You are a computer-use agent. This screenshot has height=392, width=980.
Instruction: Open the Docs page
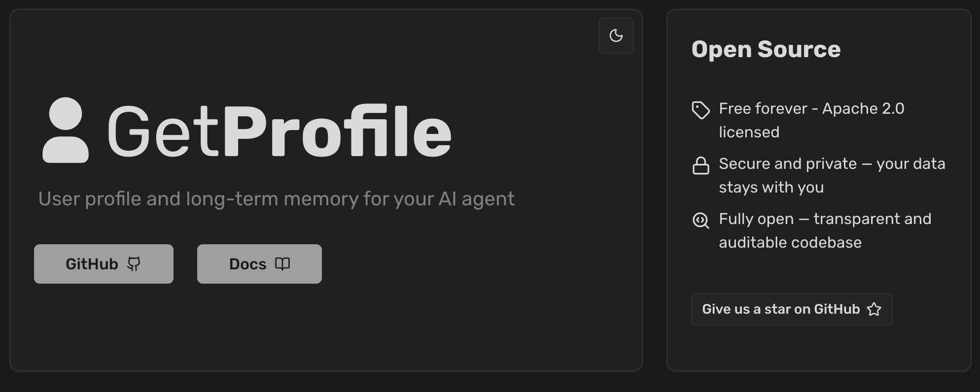[x=259, y=263]
